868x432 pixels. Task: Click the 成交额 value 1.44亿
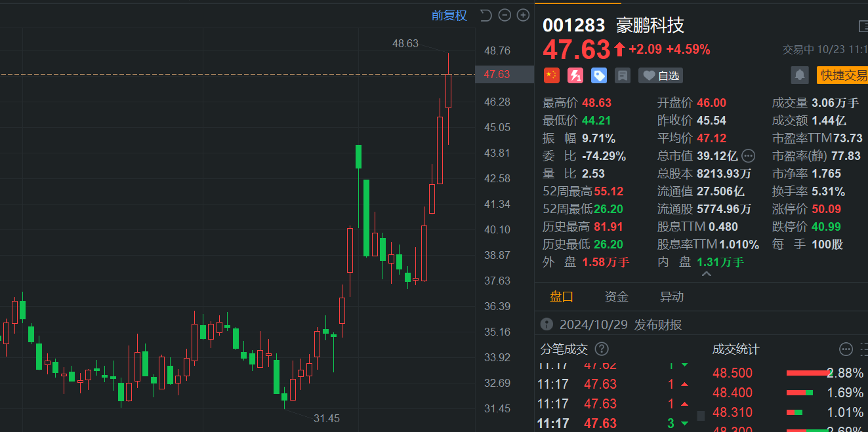point(829,121)
